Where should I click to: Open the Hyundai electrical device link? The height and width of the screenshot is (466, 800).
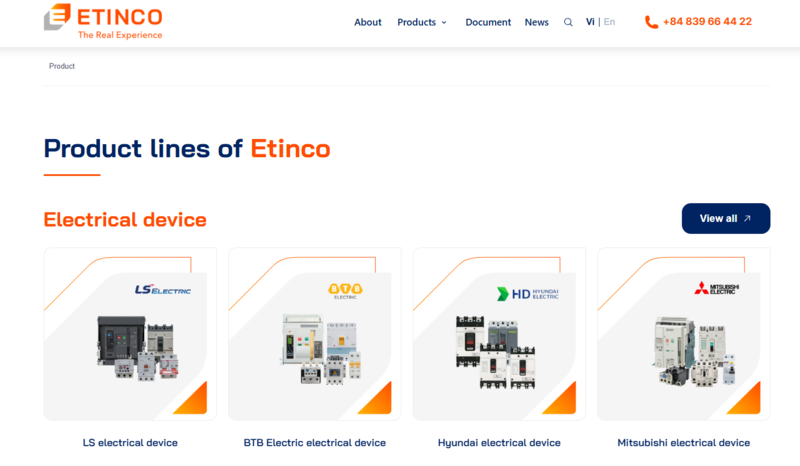(x=499, y=443)
